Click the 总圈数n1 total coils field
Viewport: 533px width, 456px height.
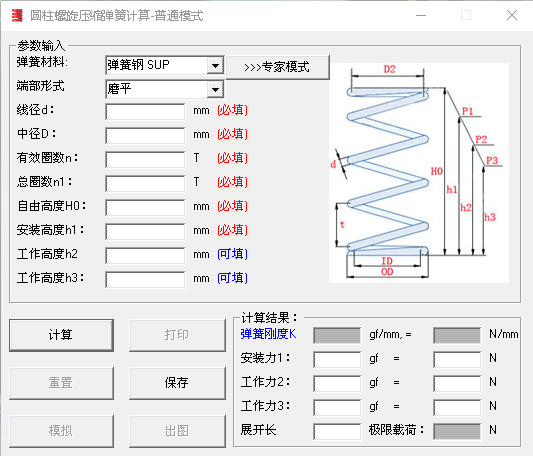[145, 184]
